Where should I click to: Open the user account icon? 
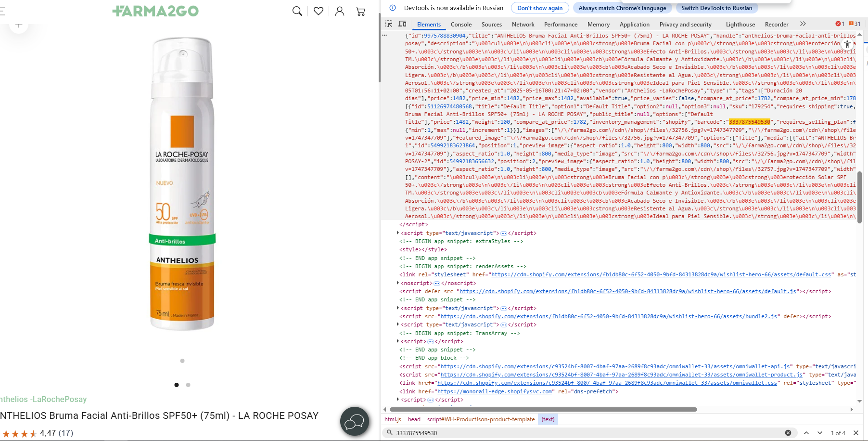340,11
